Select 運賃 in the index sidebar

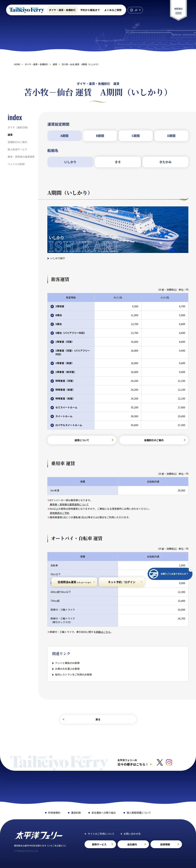[10, 135]
